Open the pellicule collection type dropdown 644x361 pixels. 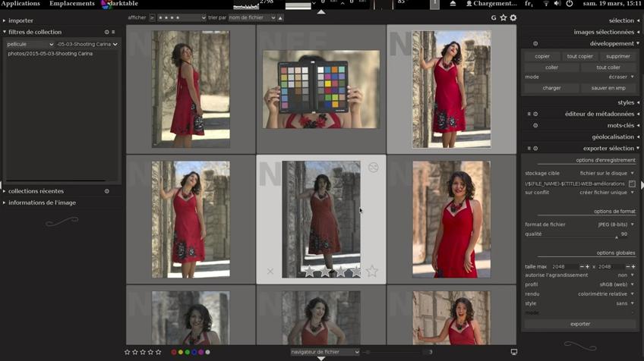30,44
